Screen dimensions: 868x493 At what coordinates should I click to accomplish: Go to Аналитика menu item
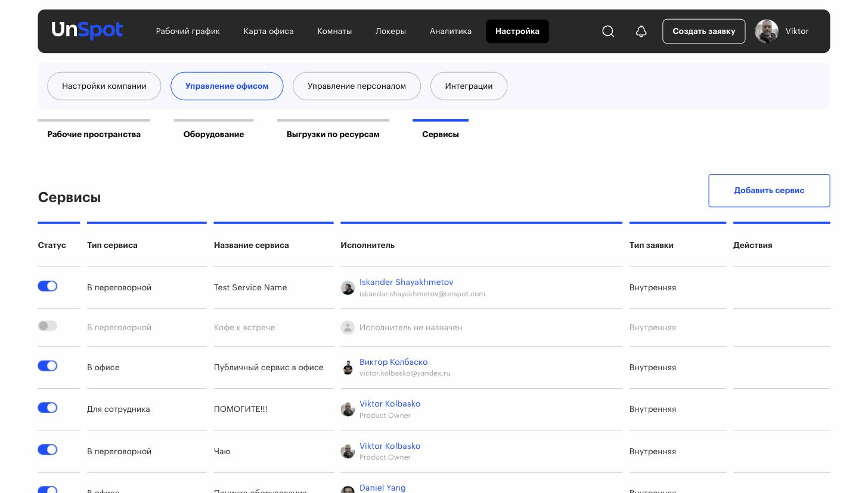click(451, 31)
